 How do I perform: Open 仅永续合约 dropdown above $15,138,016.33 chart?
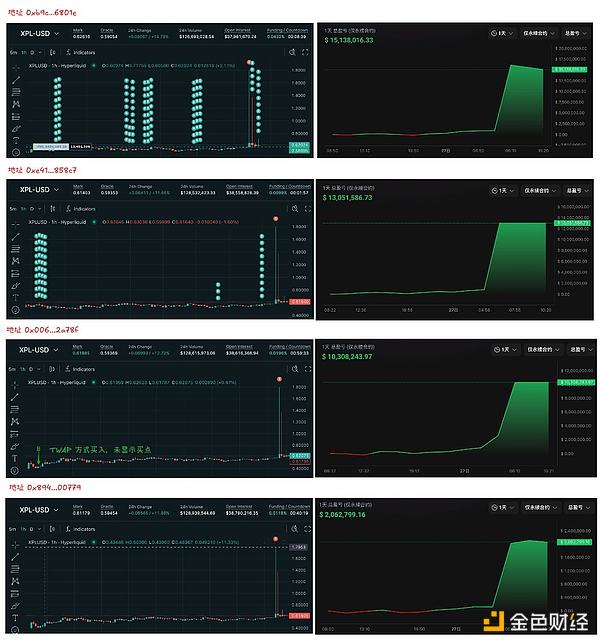pyautogui.click(x=538, y=33)
